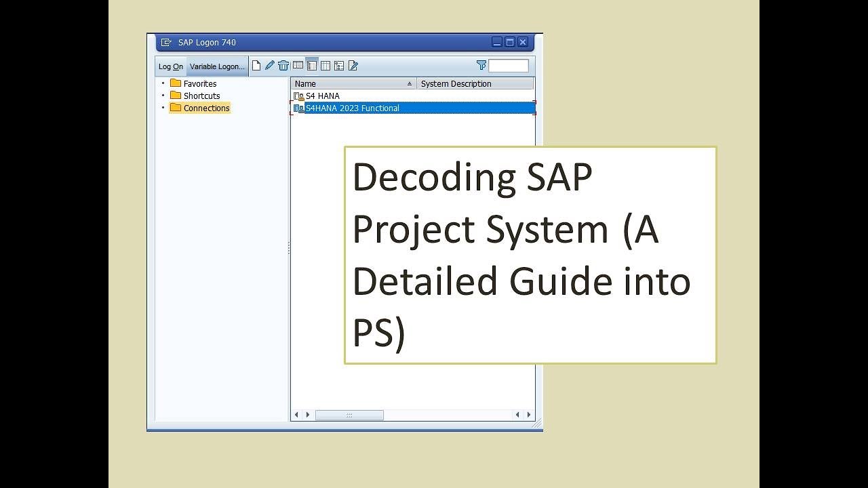Delete selected entry with trash icon
Screen dimensions: 868x488
[283, 66]
